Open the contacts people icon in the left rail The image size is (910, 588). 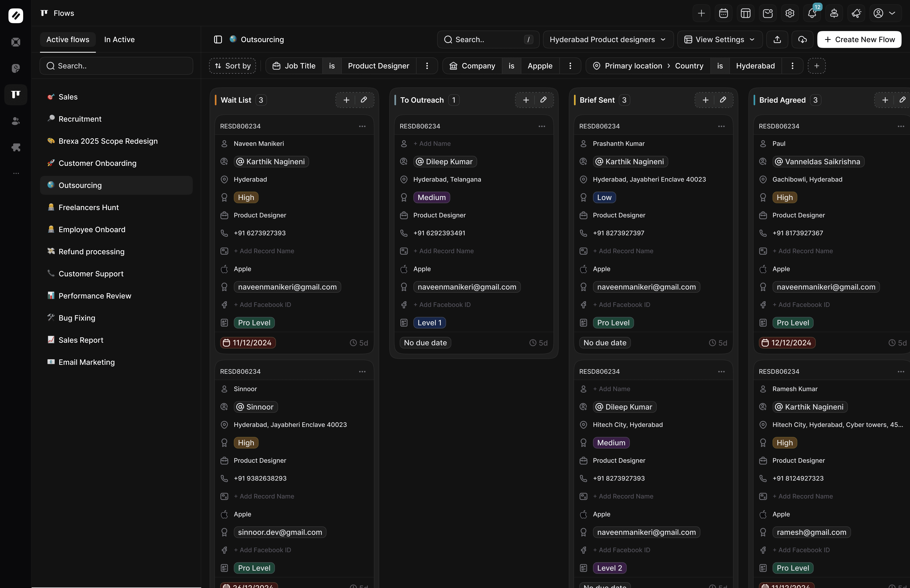pyautogui.click(x=16, y=121)
